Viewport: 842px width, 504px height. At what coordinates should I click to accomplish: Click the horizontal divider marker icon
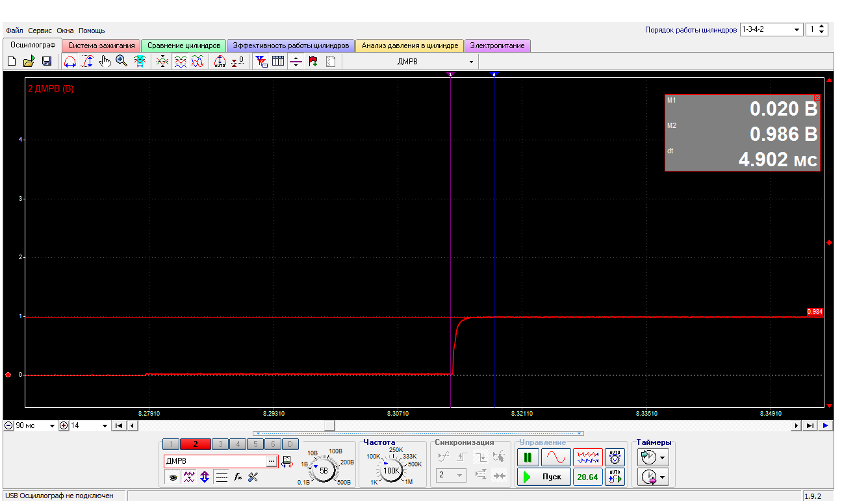coord(296,61)
